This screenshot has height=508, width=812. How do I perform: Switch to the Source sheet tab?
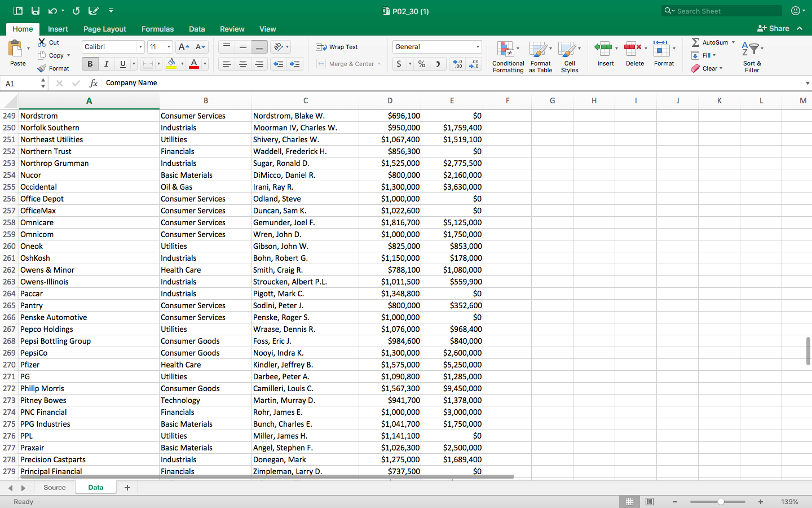55,488
